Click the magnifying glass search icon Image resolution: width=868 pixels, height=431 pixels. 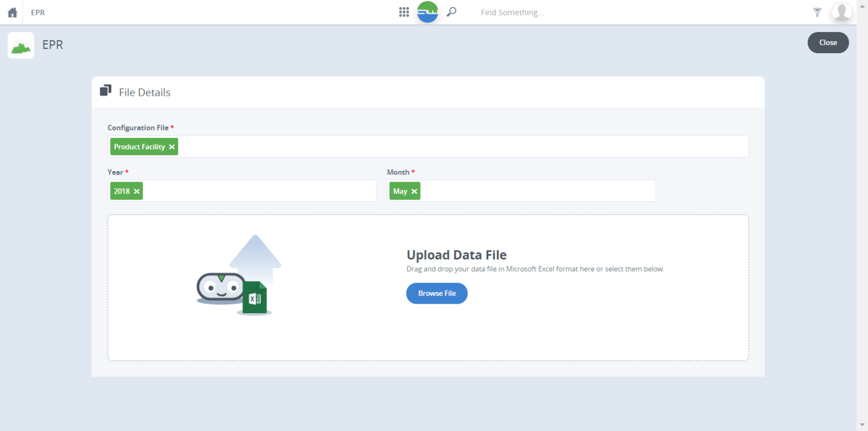pyautogui.click(x=451, y=12)
